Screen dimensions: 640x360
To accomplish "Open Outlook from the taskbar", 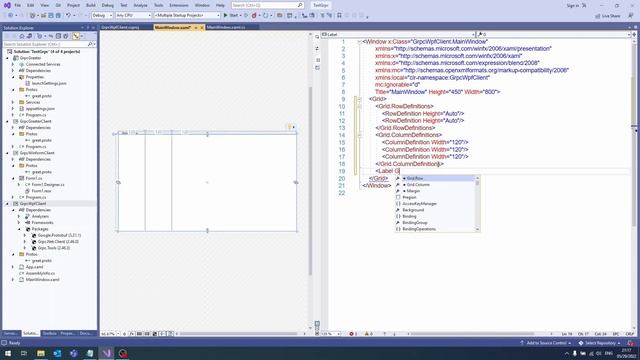I will click(x=57, y=353).
